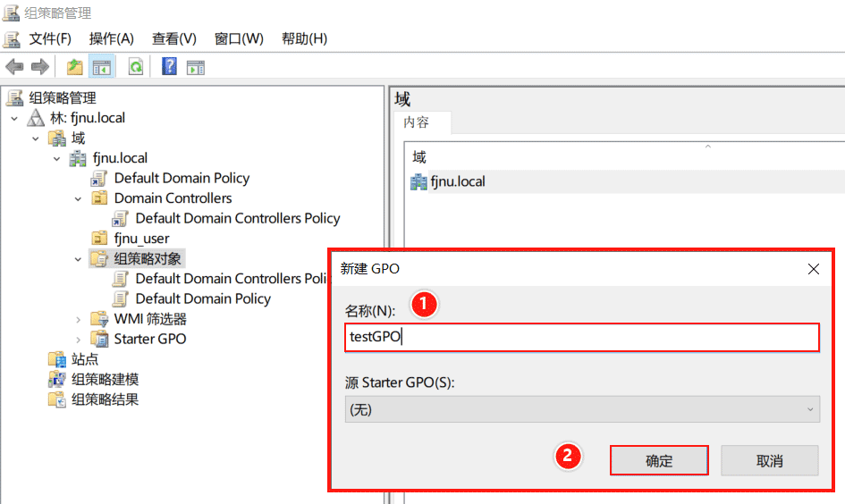The image size is (845, 504).
Task: Select 组策略结果 in the tree
Action: [x=106, y=399]
